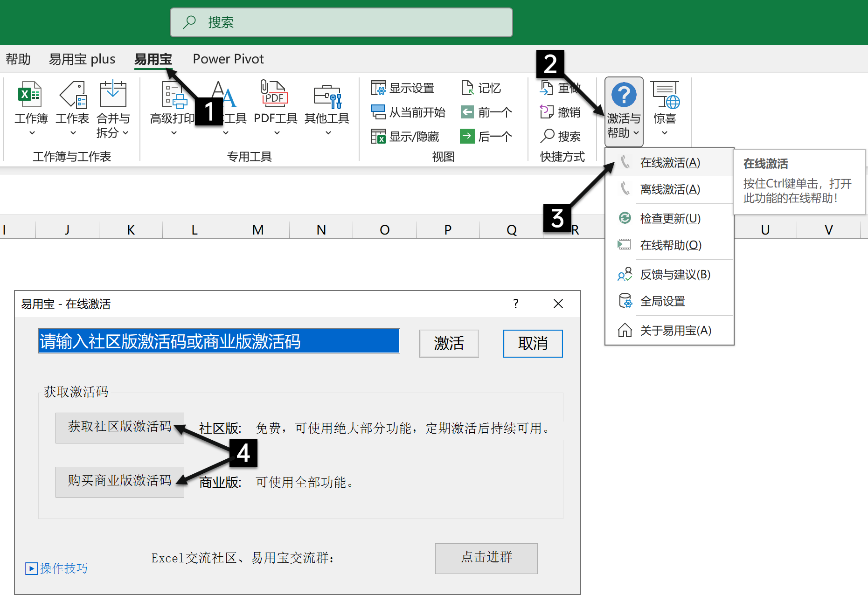868x595 pixels.
Task: Click the help question mark in dialog
Action: pyautogui.click(x=516, y=304)
